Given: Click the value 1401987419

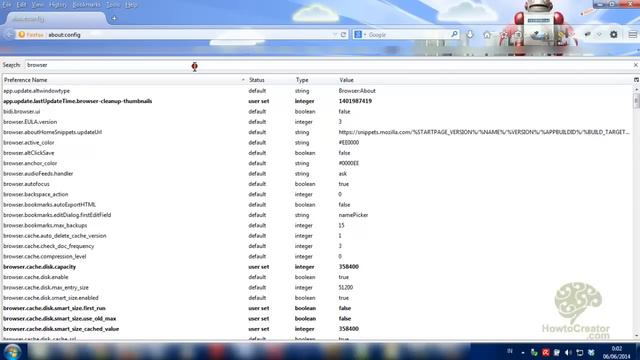Looking at the screenshot, I should (355, 101).
